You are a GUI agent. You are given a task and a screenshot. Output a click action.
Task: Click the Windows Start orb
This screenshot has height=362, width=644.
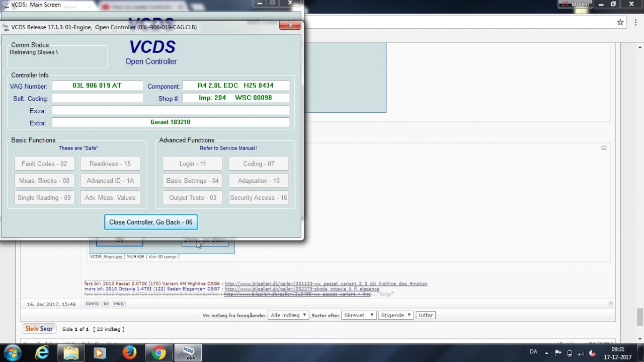[x=12, y=352]
